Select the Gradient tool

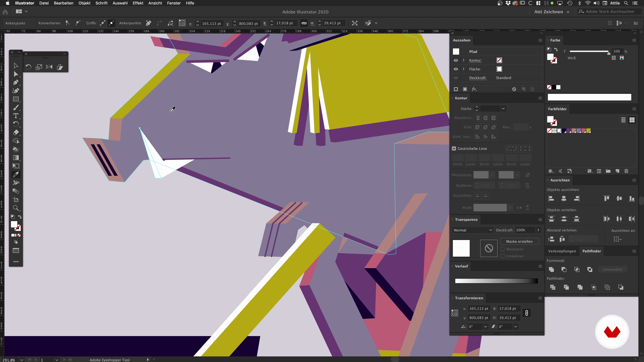click(x=16, y=158)
